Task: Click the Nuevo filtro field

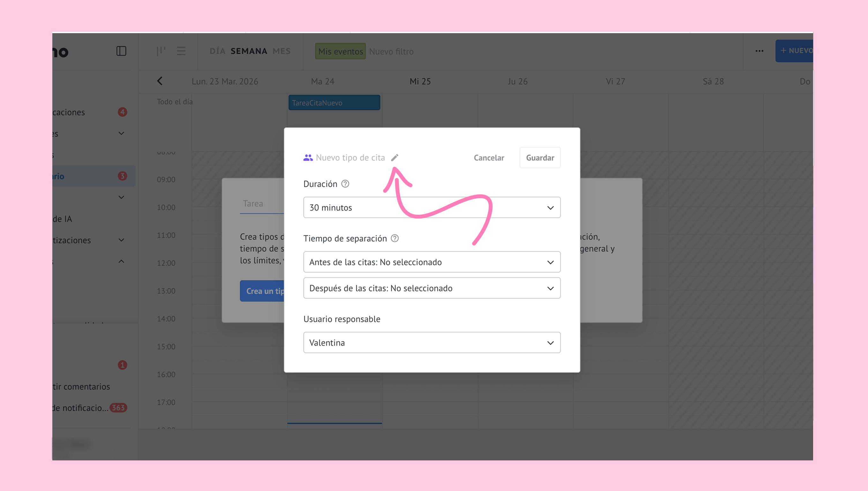Action: [x=391, y=52]
